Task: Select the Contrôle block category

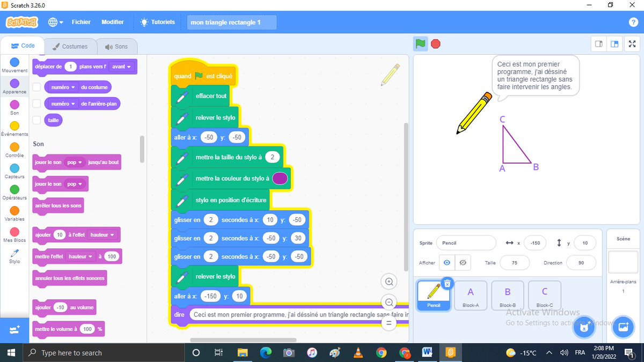Action: pyautogui.click(x=14, y=150)
